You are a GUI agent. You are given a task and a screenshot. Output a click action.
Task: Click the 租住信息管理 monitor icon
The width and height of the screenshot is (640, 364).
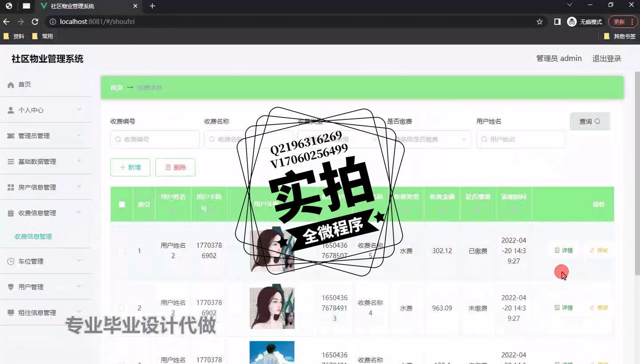[11, 313]
